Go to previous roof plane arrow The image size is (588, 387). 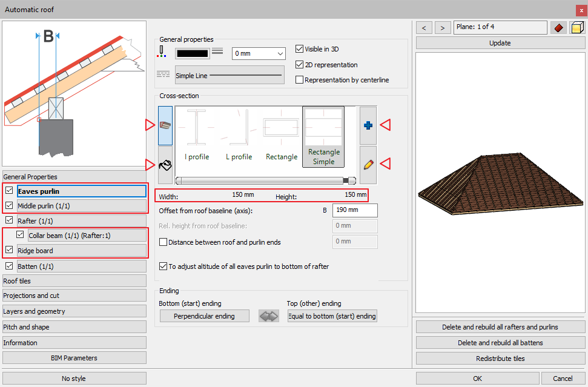424,28
